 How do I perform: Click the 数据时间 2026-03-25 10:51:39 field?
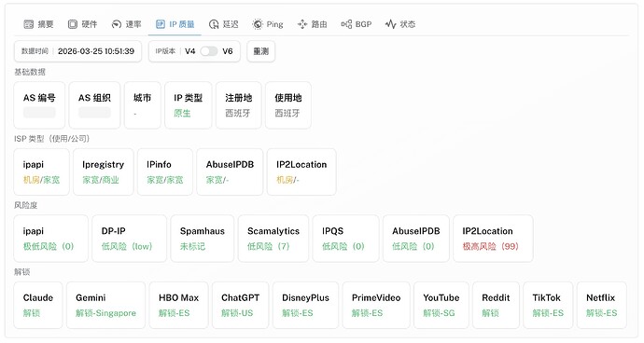77,51
